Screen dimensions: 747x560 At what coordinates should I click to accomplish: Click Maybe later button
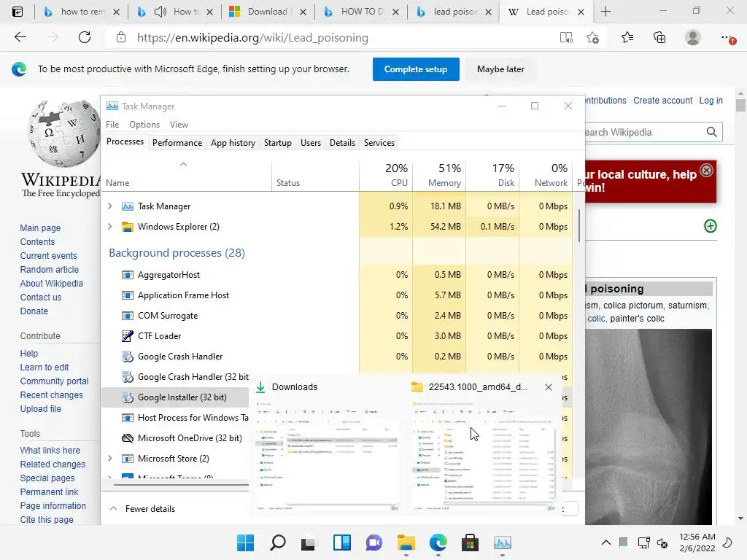tap(500, 69)
